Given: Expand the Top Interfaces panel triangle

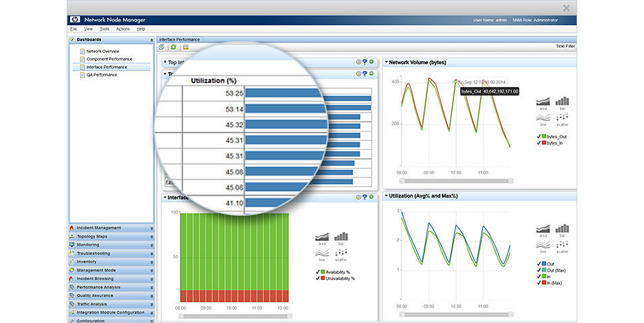Looking at the screenshot, I should point(165,62).
